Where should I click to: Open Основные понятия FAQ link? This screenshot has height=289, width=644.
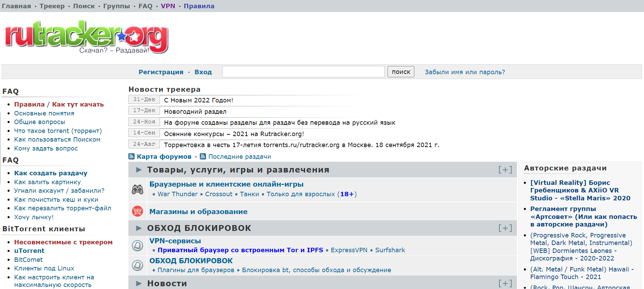pyautogui.click(x=44, y=113)
